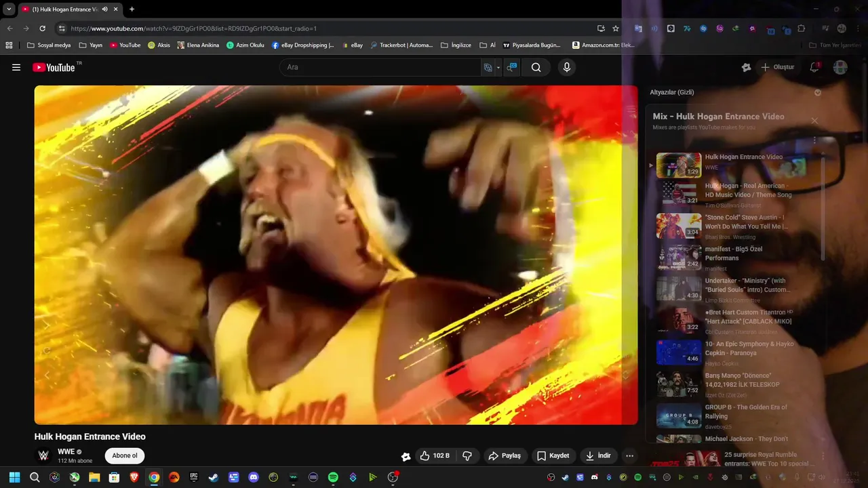Open the Elena Anikina bookmark
The height and width of the screenshot is (488, 868).
(198, 45)
